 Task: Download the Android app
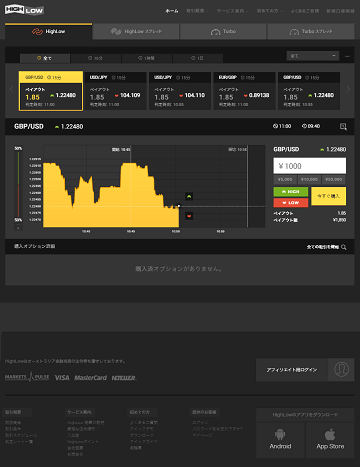click(x=280, y=440)
